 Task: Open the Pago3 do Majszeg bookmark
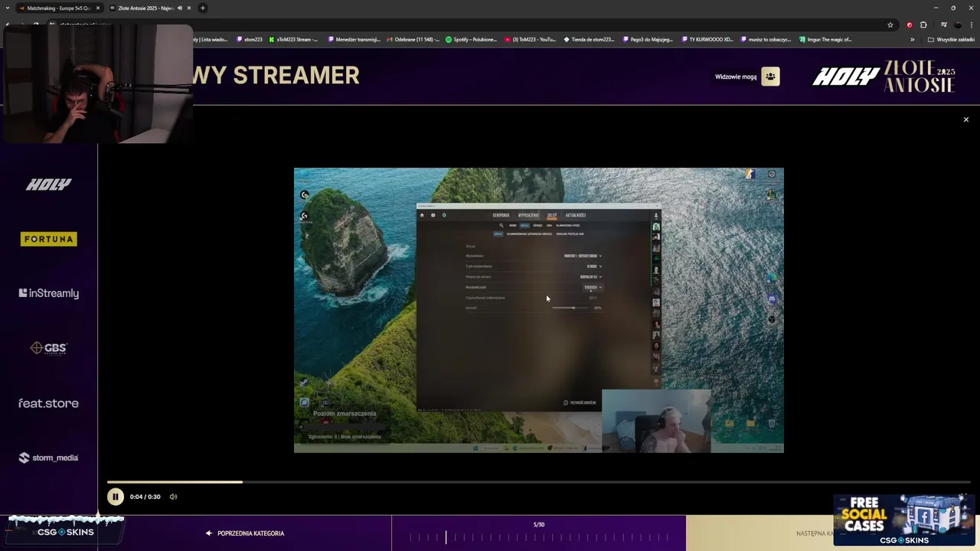coord(648,39)
